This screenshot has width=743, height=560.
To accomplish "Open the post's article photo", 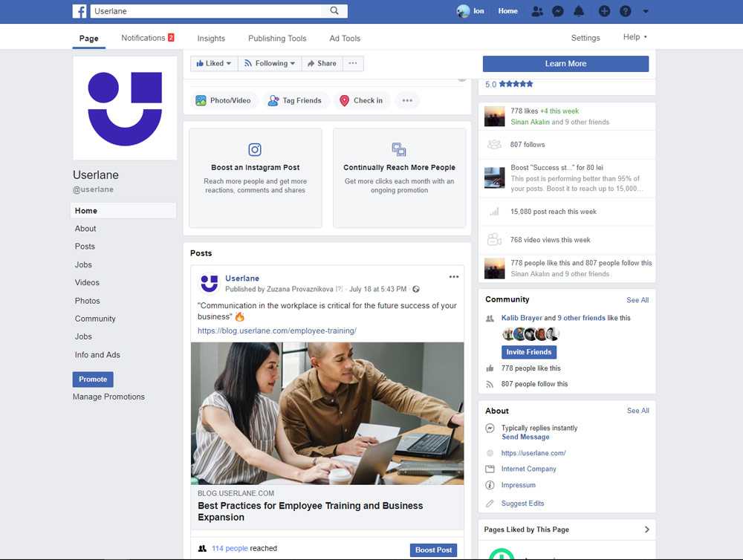I will [x=328, y=413].
